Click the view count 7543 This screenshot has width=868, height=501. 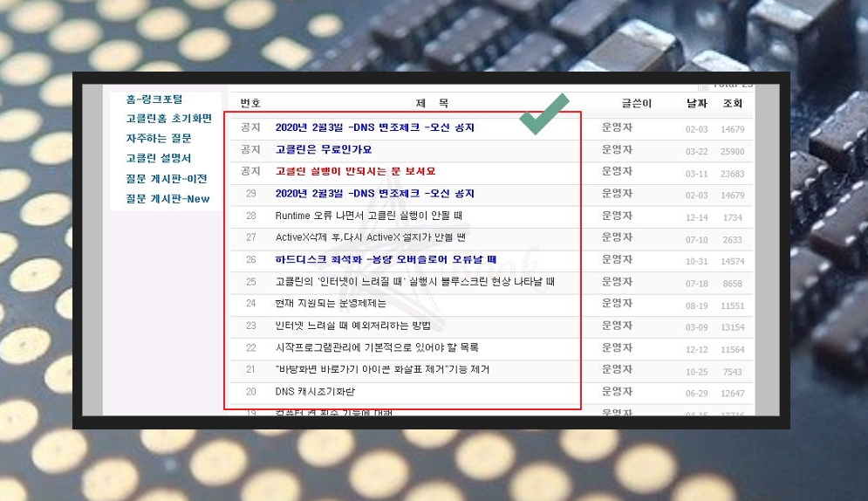[733, 372]
